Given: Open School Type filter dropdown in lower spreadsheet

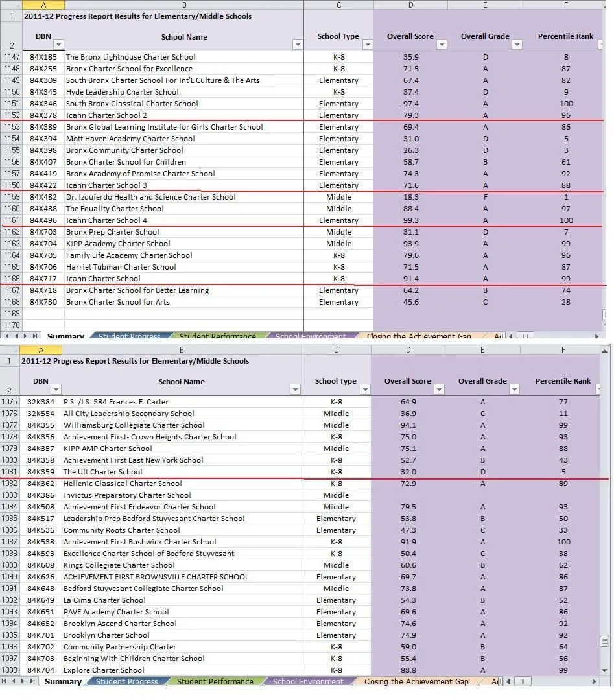Looking at the screenshot, I should 365,390.
